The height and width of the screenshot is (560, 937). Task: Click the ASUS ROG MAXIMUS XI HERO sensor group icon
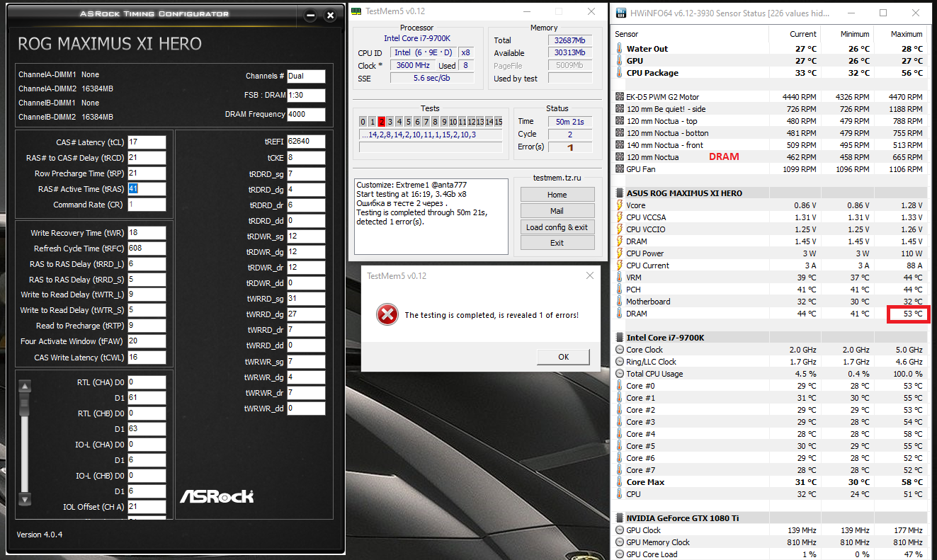(x=619, y=193)
